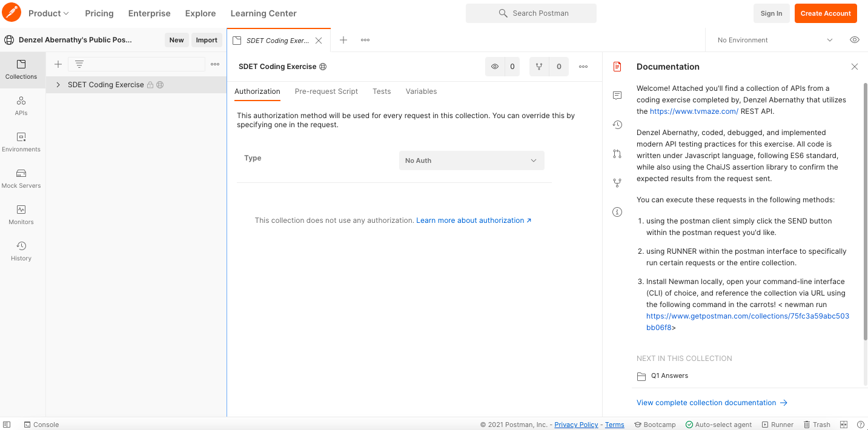Open the Learning Center menu item
Image resolution: width=868 pixels, height=430 pixels.
(x=263, y=13)
